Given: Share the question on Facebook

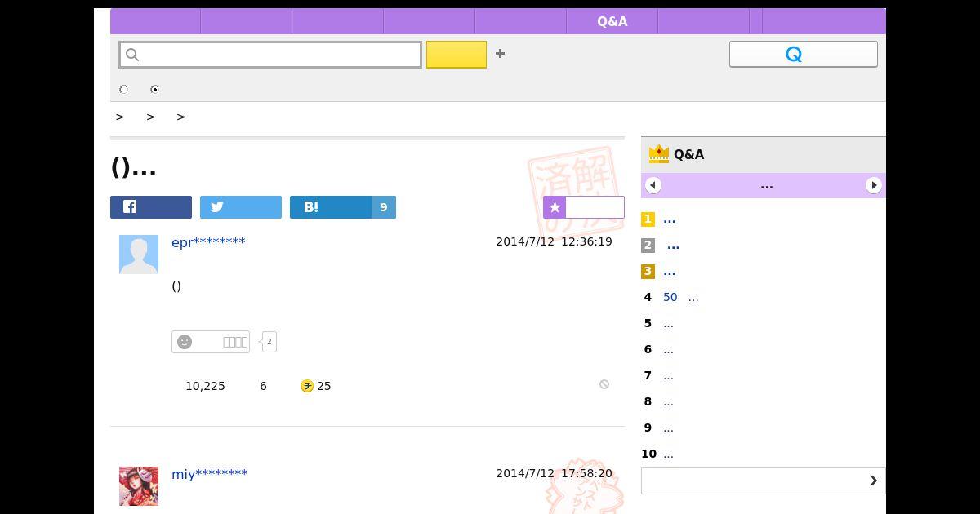Looking at the screenshot, I should (x=151, y=207).
